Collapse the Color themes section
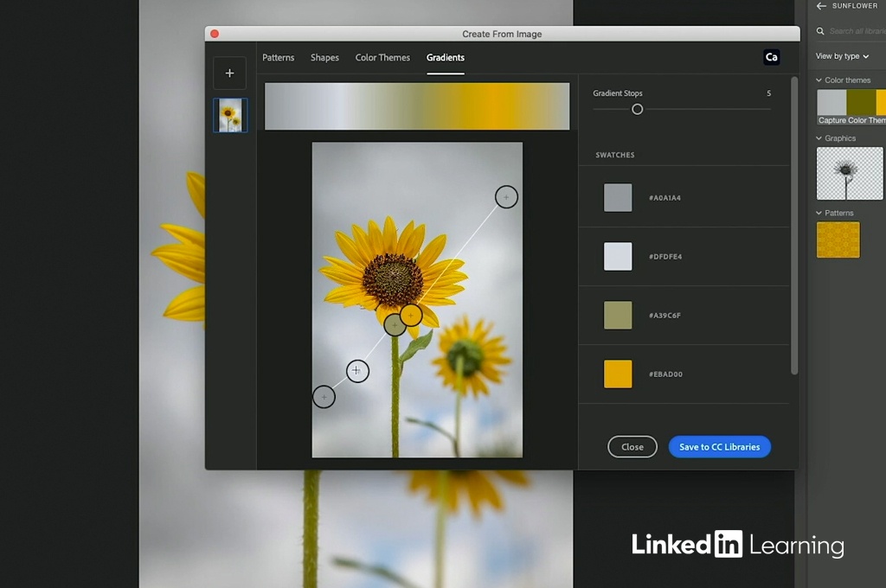Viewport: 886px width, 588px height. click(819, 80)
